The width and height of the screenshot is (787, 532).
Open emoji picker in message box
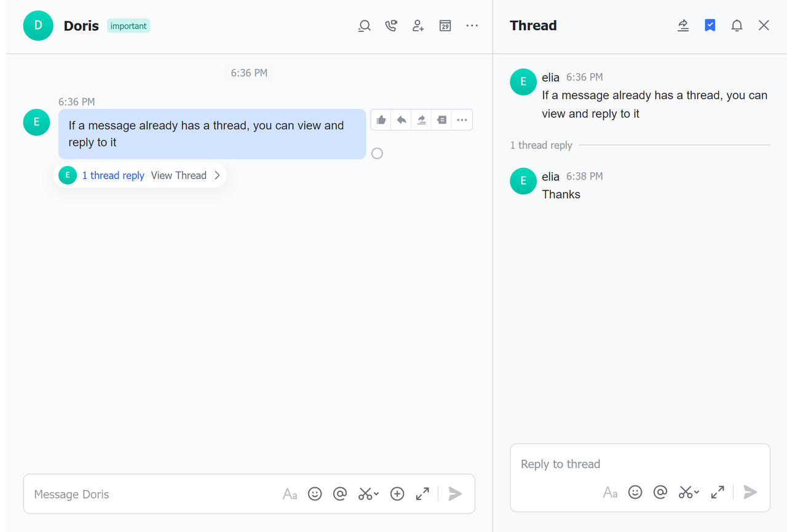click(315, 494)
